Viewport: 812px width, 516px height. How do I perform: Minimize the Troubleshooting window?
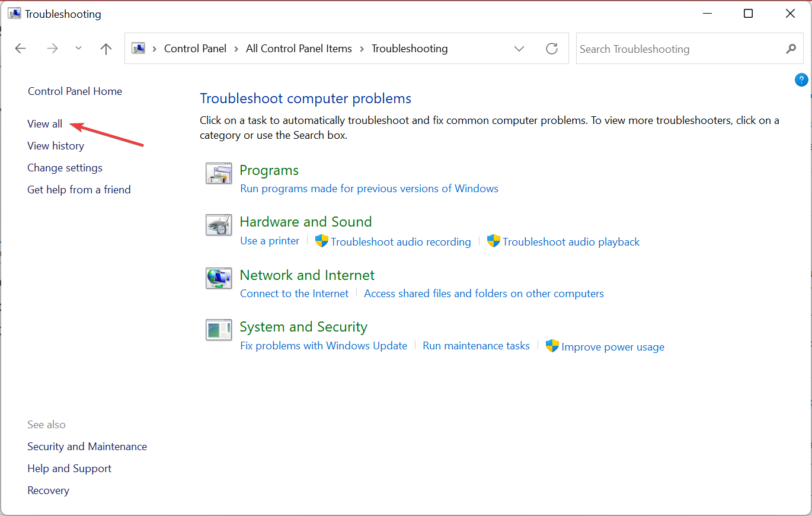706,14
